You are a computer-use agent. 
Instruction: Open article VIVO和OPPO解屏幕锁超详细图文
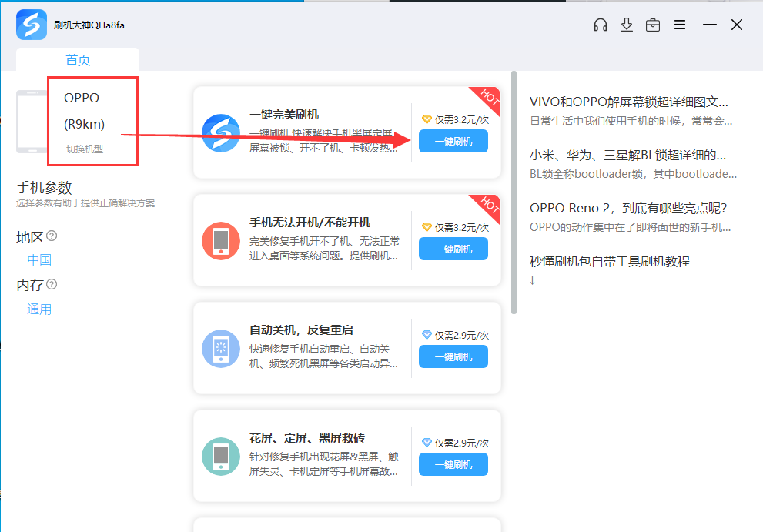click(x=628, y=102)
